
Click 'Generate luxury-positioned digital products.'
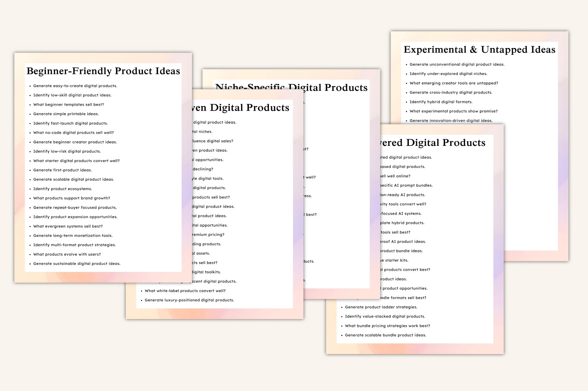pyautogui.click(x=189, y=300)
